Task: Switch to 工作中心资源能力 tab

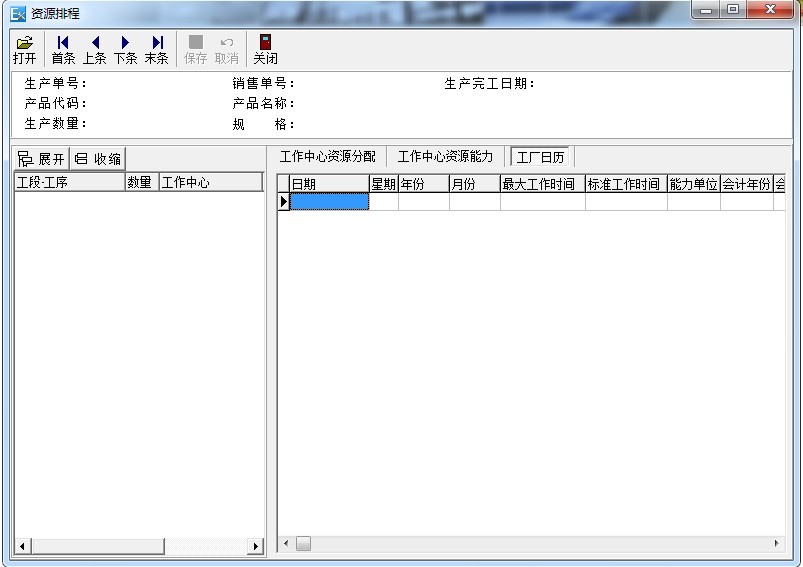Action: [x=445, y=157]
